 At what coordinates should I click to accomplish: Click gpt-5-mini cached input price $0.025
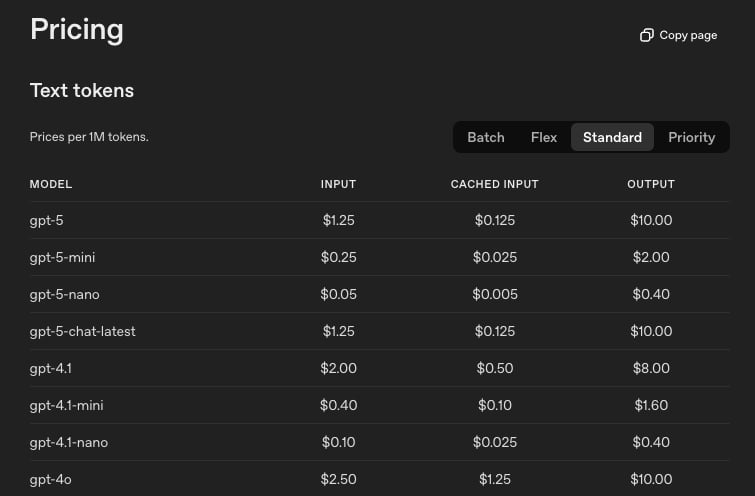click(x=495, y=257)
